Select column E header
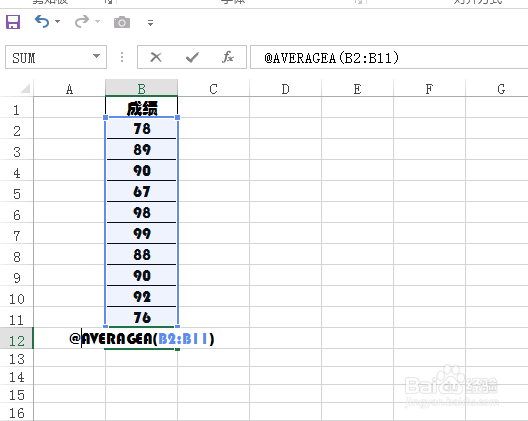The width and height of the screenshot is (528, 421). tap(358, 89)
